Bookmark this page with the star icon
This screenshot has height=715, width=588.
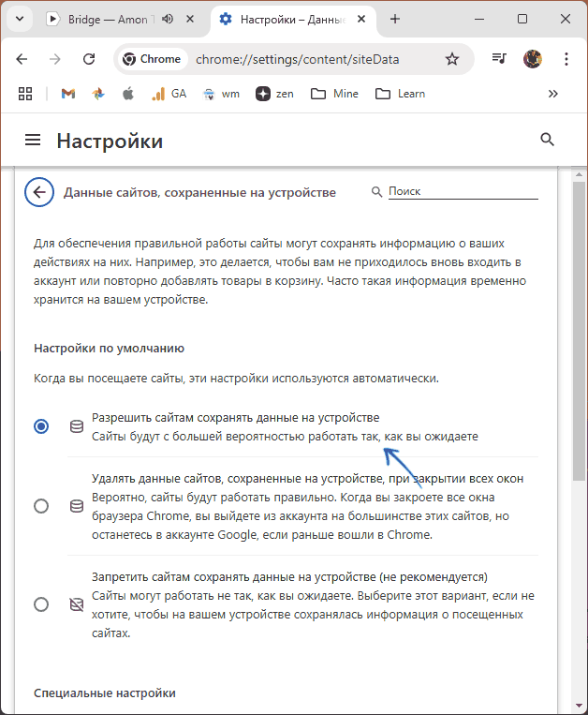(452, 59)
